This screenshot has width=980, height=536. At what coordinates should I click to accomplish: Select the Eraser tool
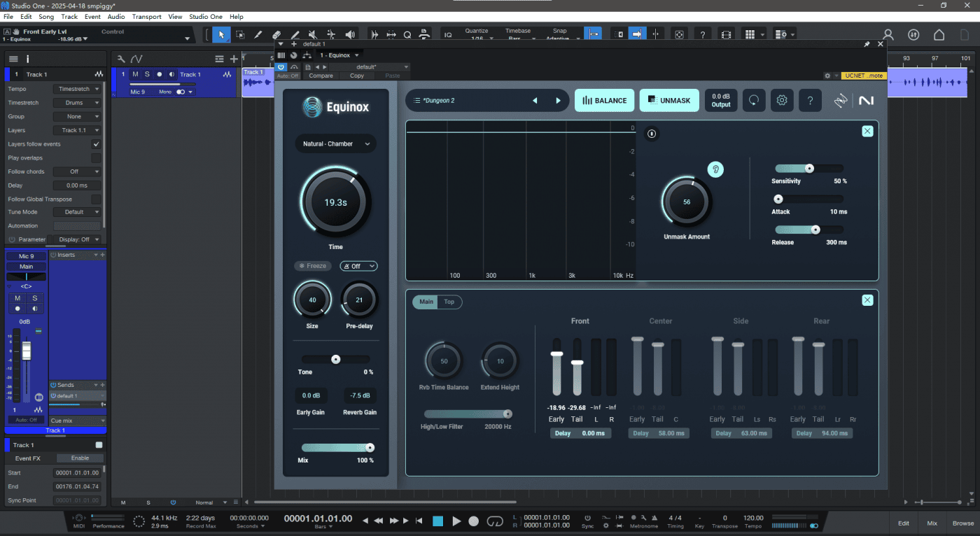(276, 34)
